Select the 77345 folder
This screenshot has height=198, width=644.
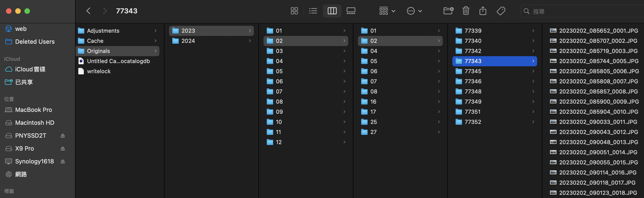tap(473, 72)
